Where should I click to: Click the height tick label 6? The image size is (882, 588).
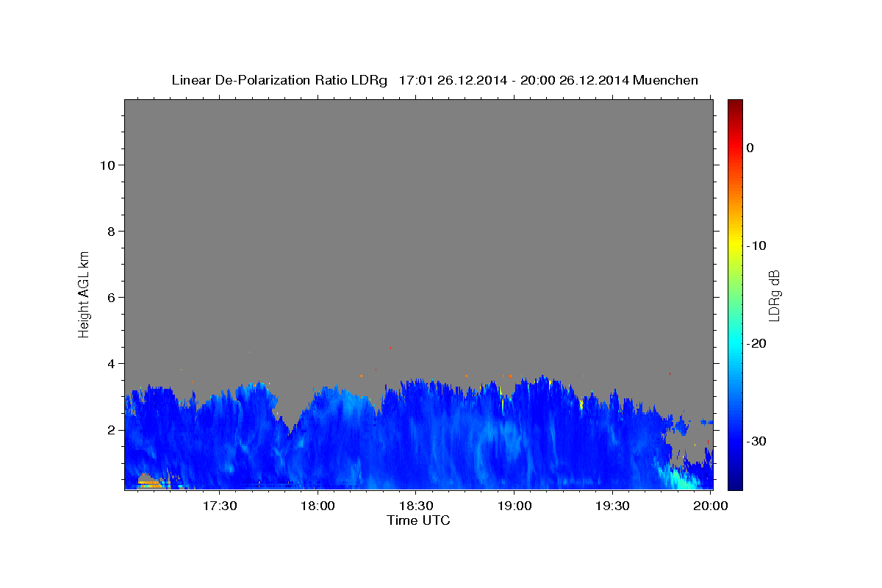click(x=111, y=298)
